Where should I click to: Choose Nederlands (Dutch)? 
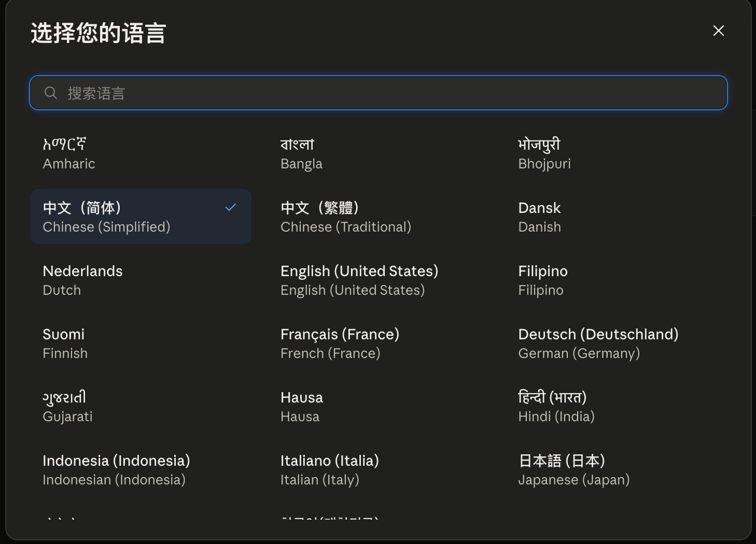(x=141, y=280)
